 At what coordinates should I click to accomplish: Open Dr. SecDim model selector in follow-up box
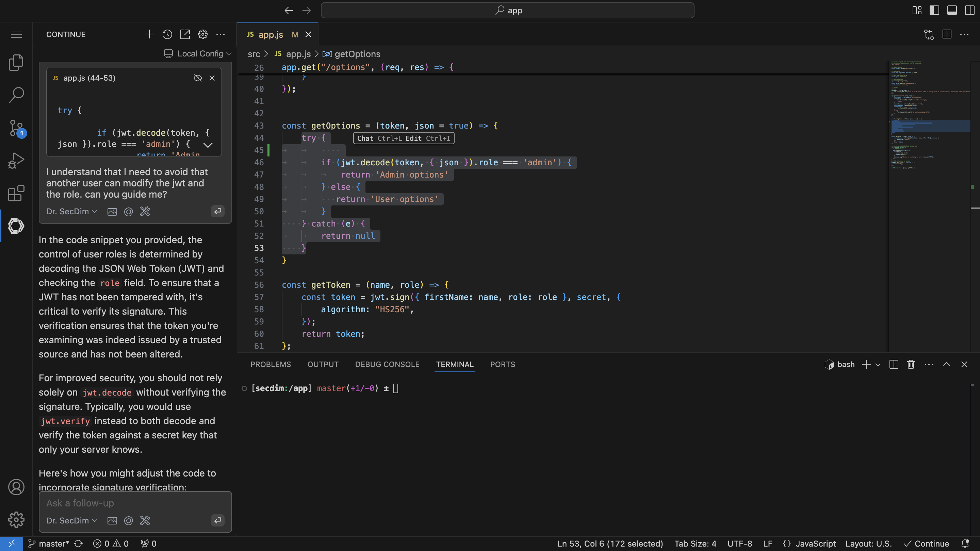(71, 521)
